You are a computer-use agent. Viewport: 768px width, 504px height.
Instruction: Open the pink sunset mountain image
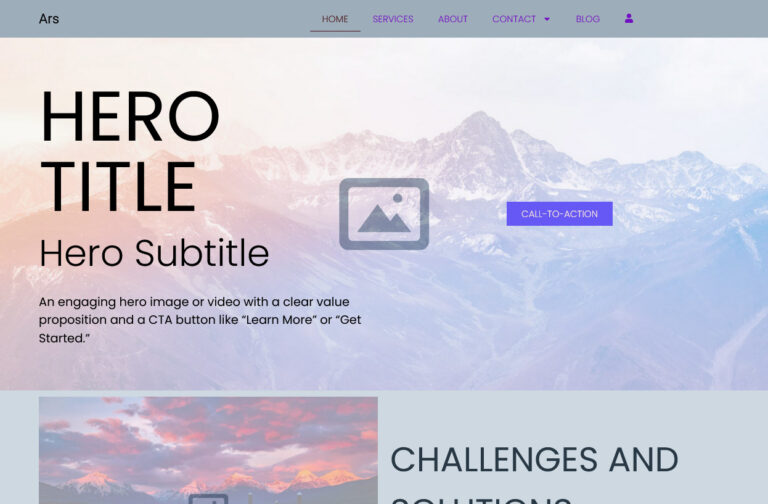click(208, 450)
